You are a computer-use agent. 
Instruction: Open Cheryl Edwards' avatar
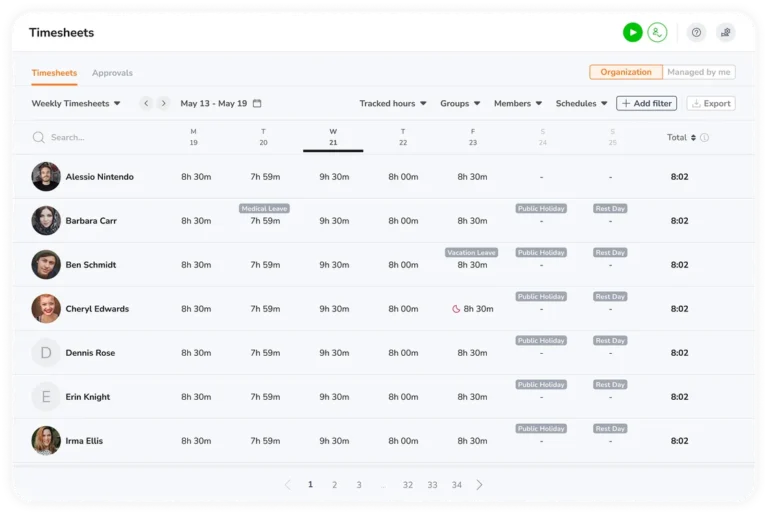(46, 309)
